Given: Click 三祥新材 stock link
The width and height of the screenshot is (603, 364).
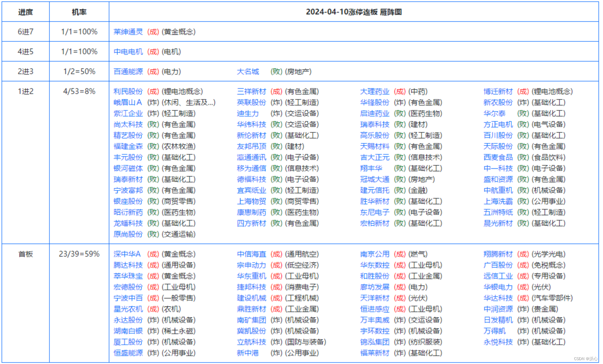Looking at the screenshot, I should pos(251,91).
